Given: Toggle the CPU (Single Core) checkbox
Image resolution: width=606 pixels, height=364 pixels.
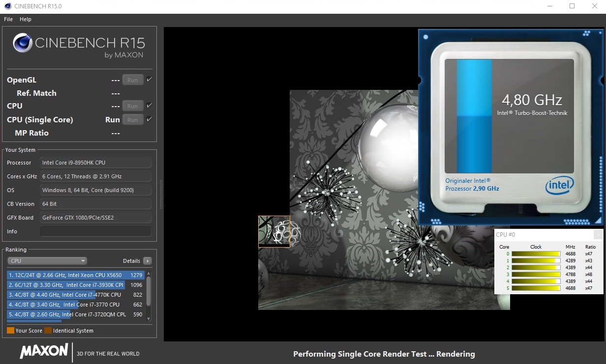Looking at the screenshot, I should 150,119.
